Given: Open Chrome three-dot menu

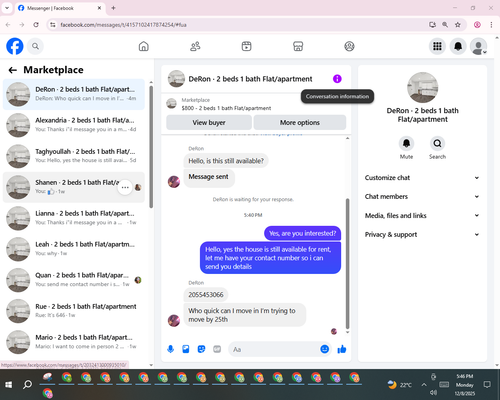Looking at the screenshot, I should pos(491,25).
